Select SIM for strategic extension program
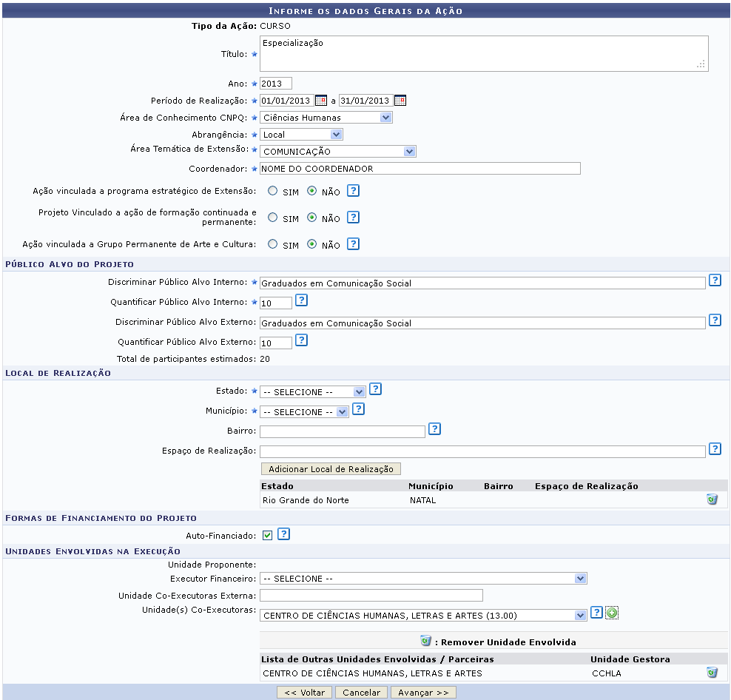The image size is (731, 700). 273,191
